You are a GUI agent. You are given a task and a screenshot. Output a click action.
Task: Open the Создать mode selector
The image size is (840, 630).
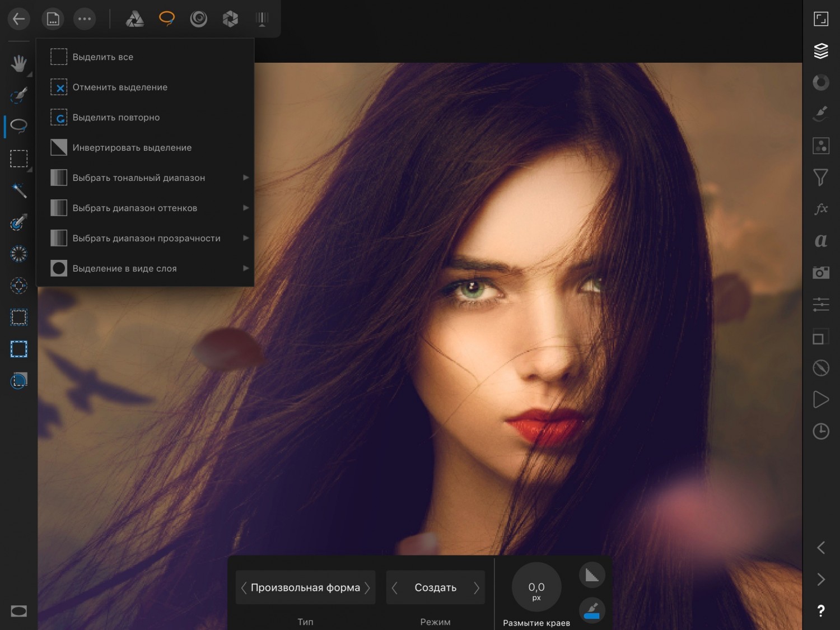point(436,587)
